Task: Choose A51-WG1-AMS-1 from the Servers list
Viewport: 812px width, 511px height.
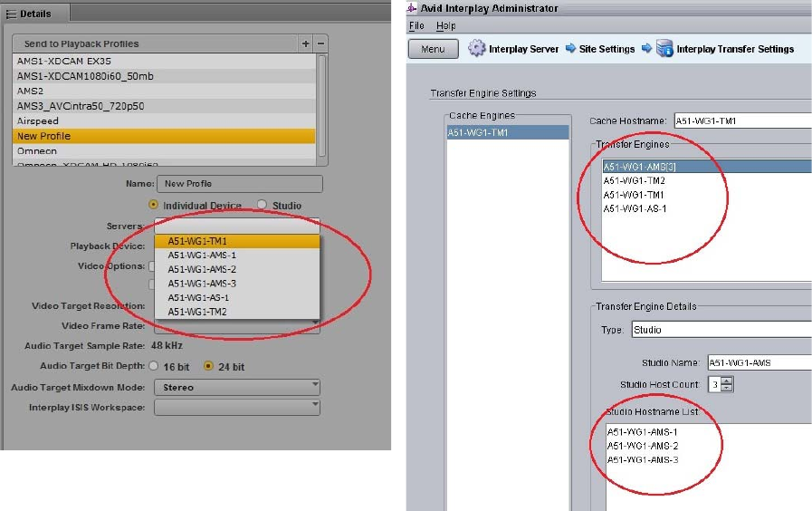Action: pyautogui.click(x=236, y=255)
